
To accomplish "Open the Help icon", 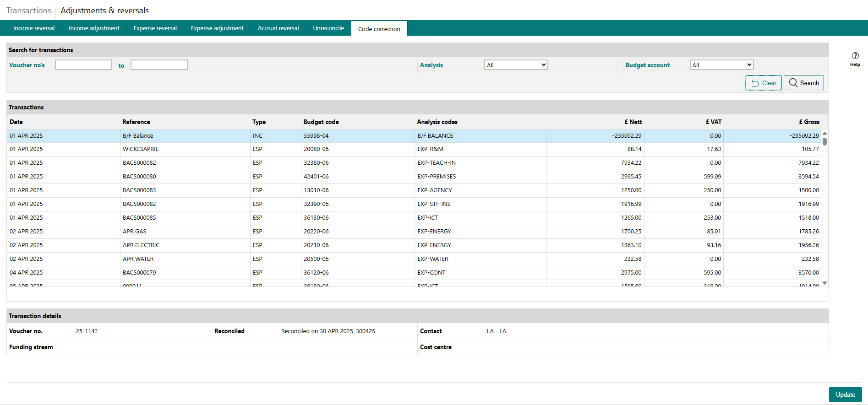I will pos(855,59).
